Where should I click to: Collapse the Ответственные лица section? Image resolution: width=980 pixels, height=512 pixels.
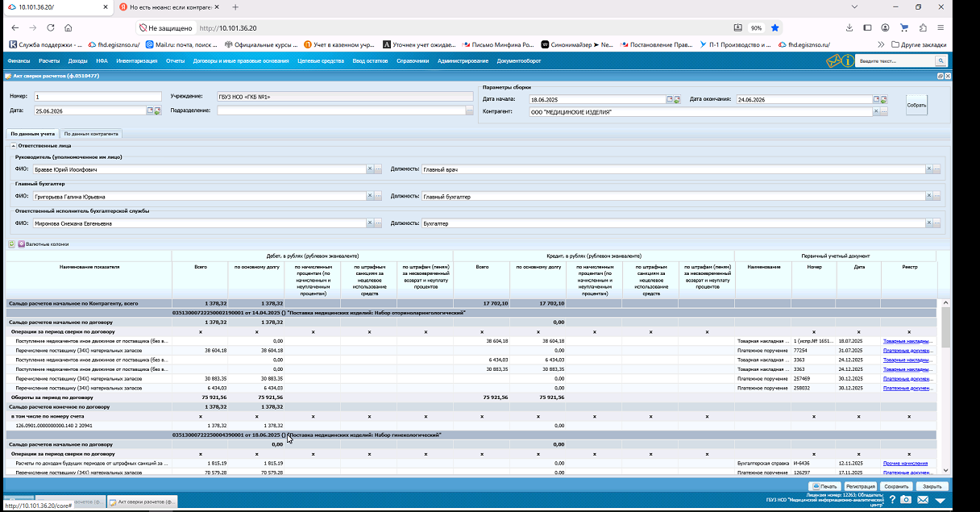(x=12, y=145)
